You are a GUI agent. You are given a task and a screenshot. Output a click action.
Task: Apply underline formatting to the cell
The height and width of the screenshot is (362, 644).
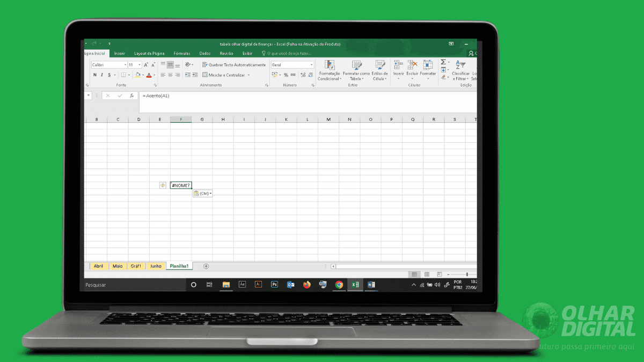click(x=109, y=75)
